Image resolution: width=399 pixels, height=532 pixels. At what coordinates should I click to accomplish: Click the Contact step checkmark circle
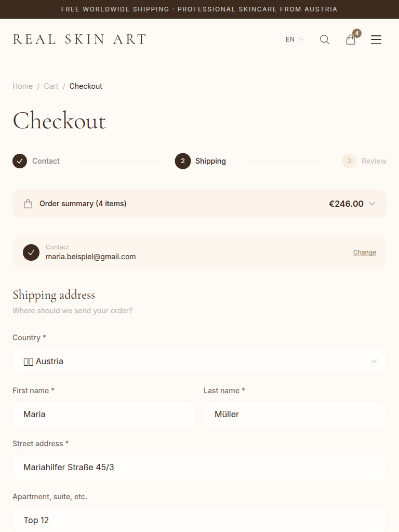tap(20, 161)
